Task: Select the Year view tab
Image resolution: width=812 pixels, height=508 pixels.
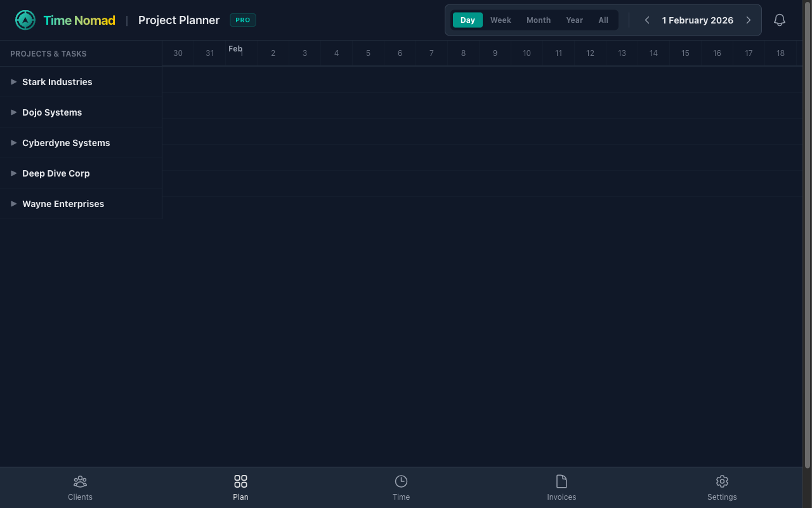Action: (574, 20)
